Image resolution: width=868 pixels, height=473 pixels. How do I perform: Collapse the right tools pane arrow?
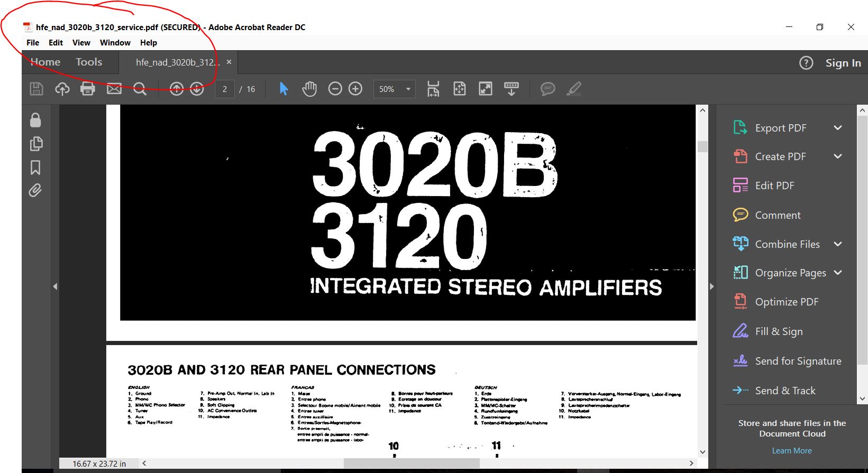click(x=711, y=286)
